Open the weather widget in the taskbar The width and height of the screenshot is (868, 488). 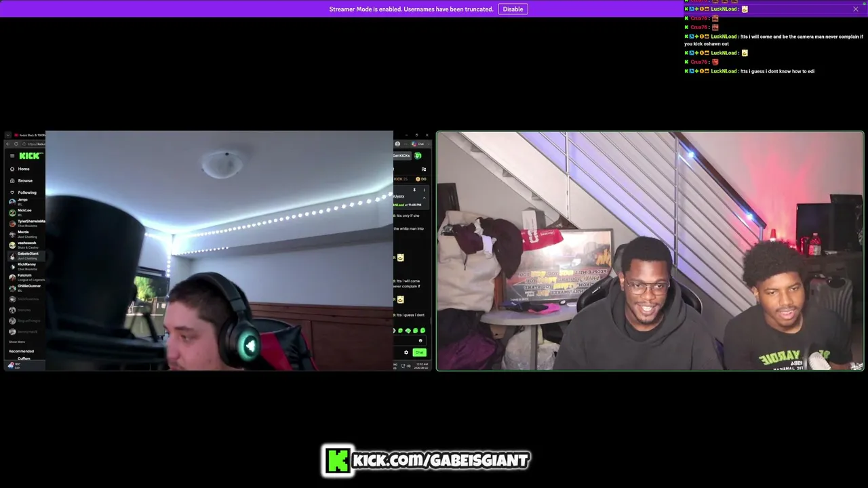(13, 365)
